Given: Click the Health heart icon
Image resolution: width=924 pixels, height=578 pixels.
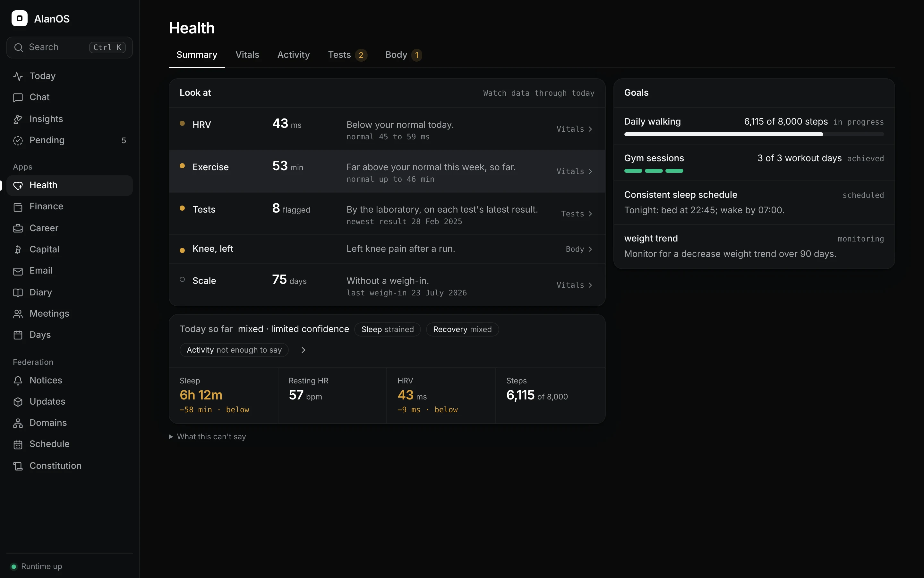Looking at the screenshot, I should (x=18, y=185).
